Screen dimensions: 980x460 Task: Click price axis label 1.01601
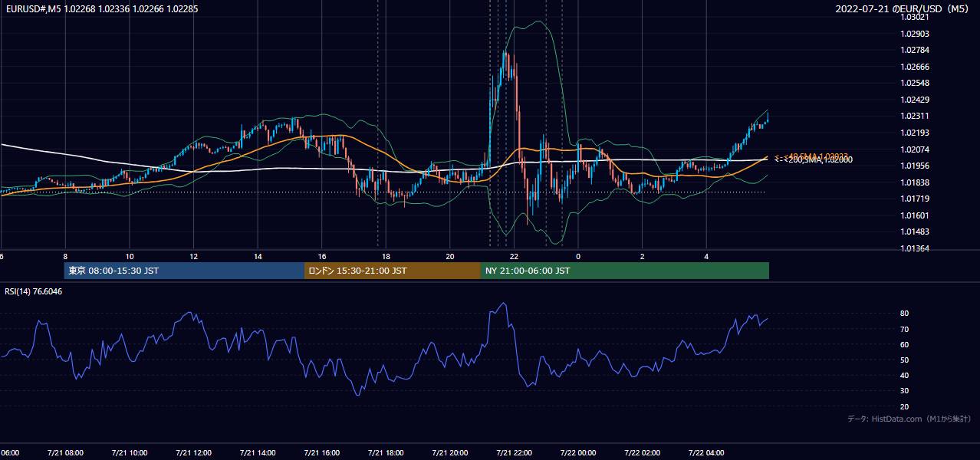click(915, 215)
